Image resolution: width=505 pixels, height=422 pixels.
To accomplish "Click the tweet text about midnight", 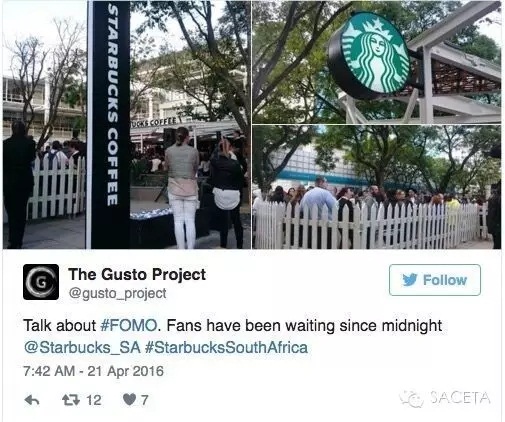I will (232, 326).
